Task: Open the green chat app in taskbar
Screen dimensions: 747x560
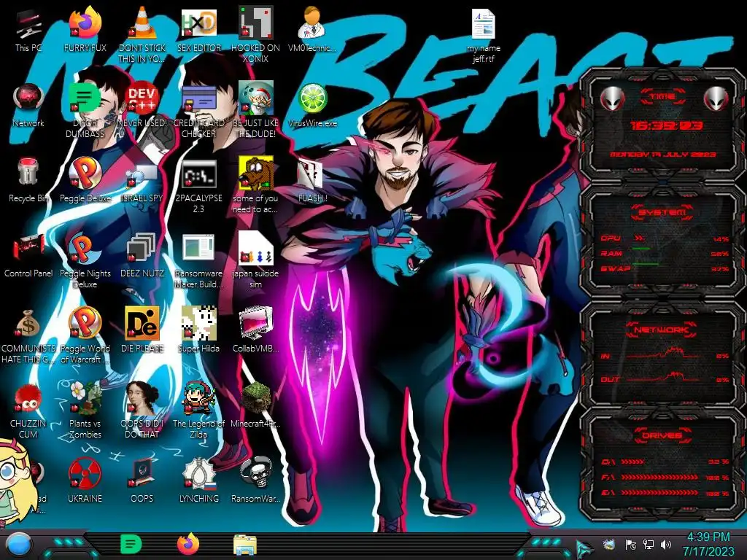Action: [x=131, y=544]
